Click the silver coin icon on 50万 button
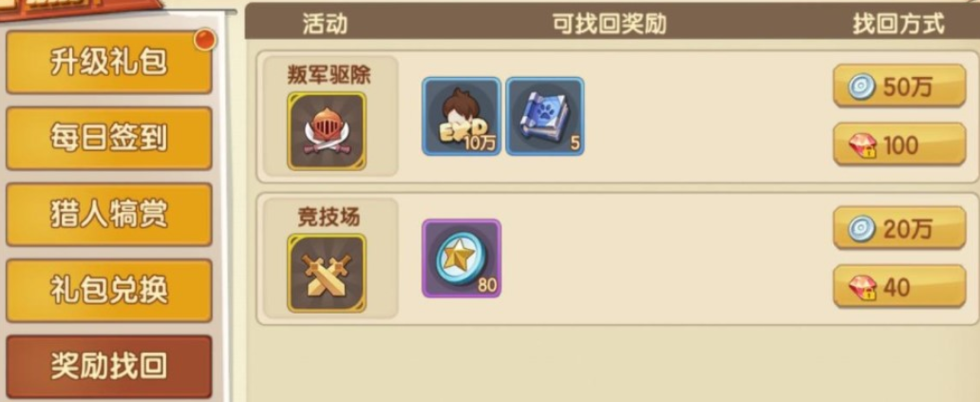980x402 pixels. click(x=862, y=87)
